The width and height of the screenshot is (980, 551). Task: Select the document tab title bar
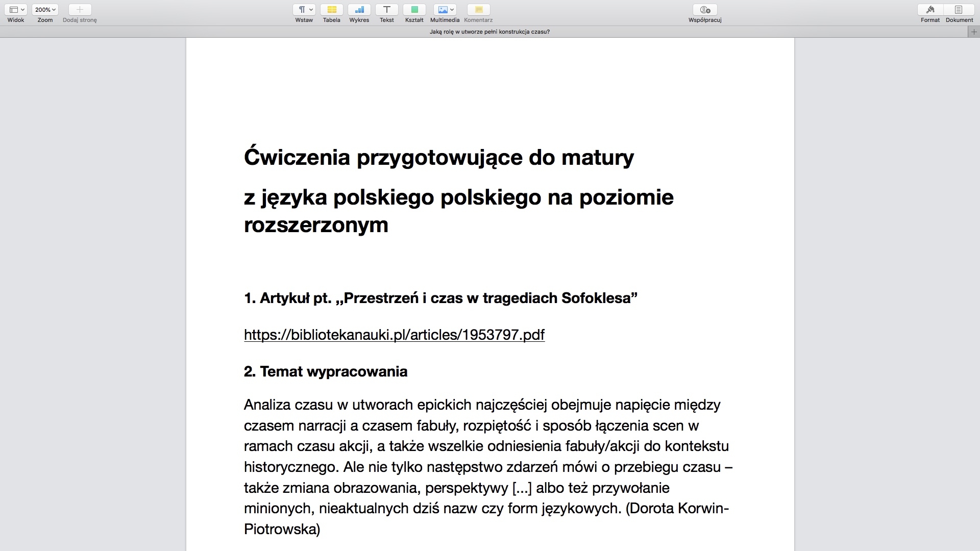click(x=489, y=32)
